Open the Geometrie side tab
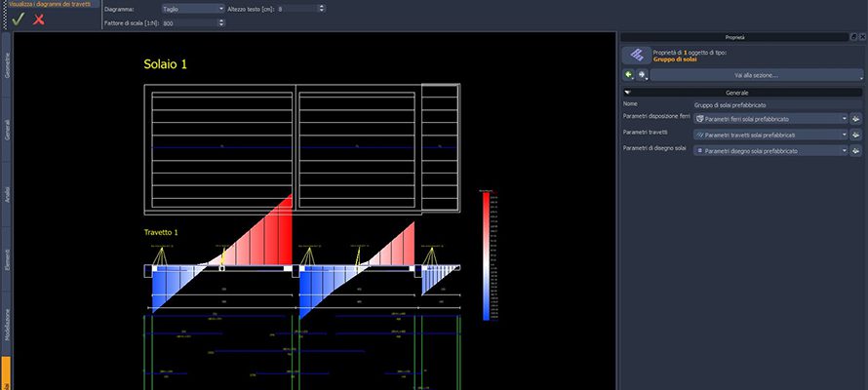Image resolution: width=868 pixels, height=390 pixels. (x=7, y=64)
